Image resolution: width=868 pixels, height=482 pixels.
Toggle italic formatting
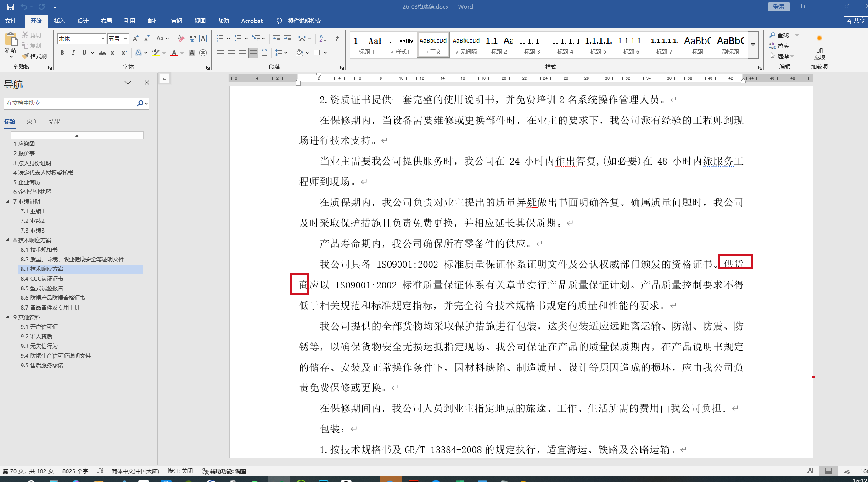coord(73,53)
